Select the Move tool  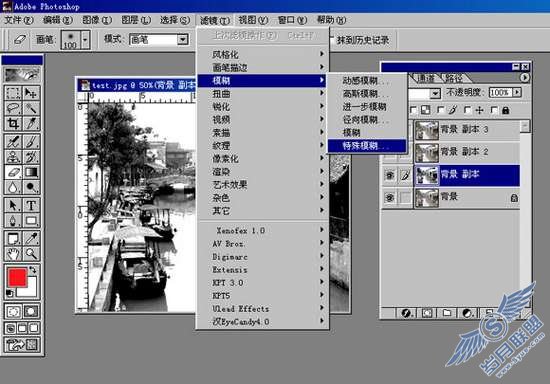(31, 93)
